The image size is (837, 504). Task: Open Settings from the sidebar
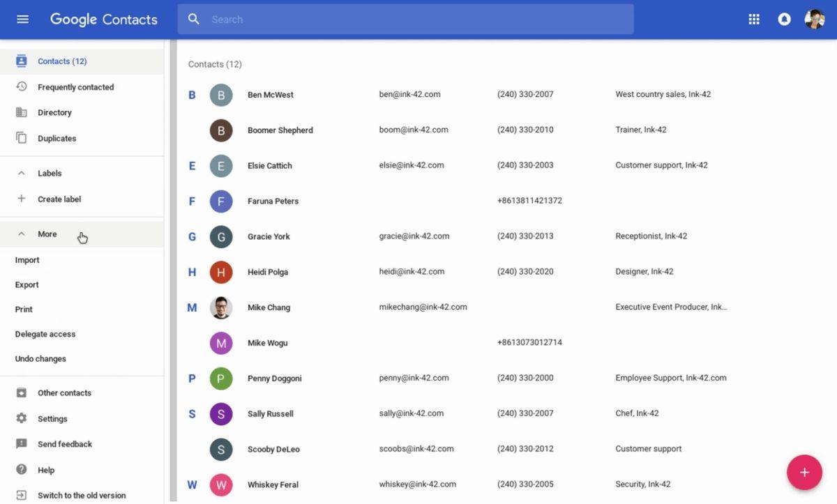(x=52, y=419)
